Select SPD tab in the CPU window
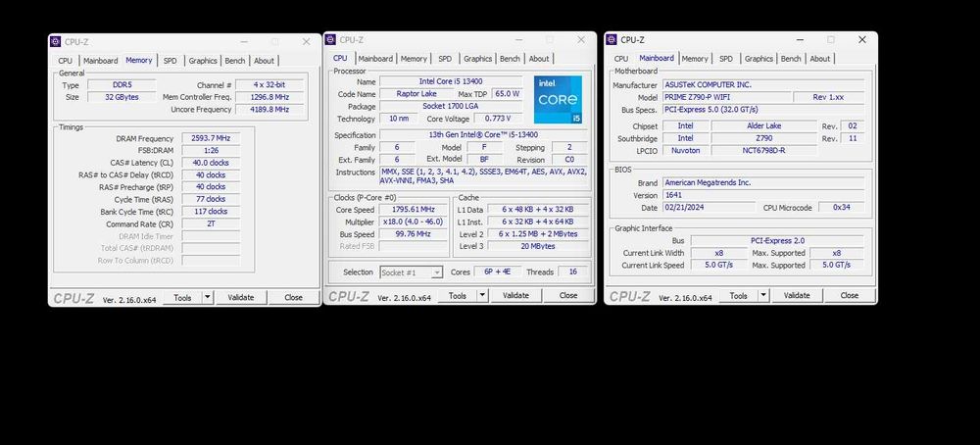 [x=445, y=59]
